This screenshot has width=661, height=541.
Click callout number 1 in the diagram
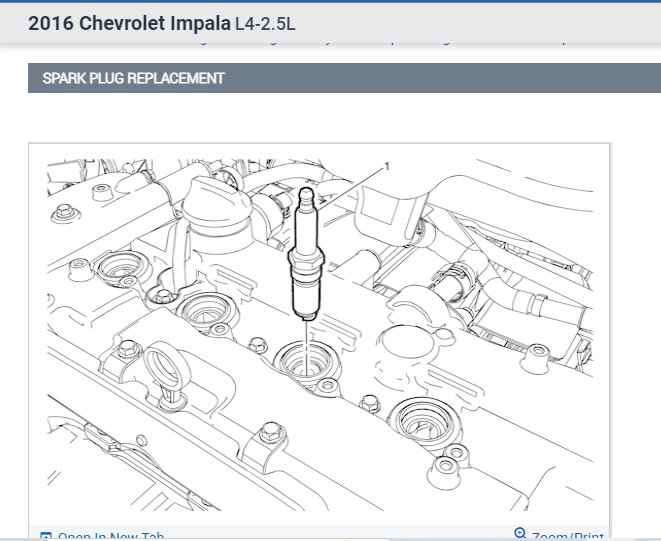(385, 167)
